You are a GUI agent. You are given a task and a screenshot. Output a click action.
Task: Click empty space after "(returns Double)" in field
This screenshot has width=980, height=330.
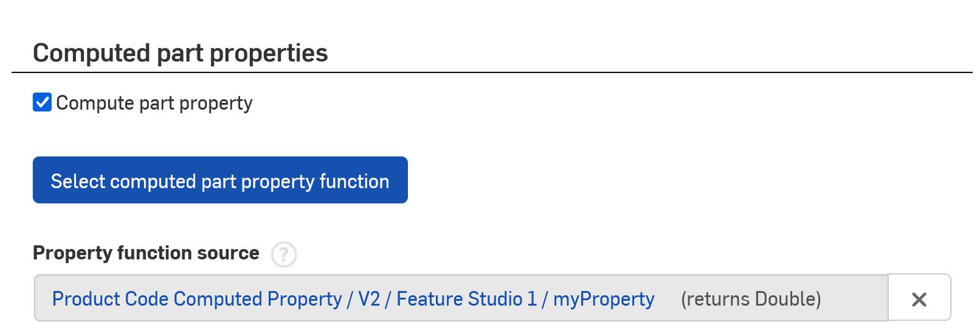click(x=854, y=299)
